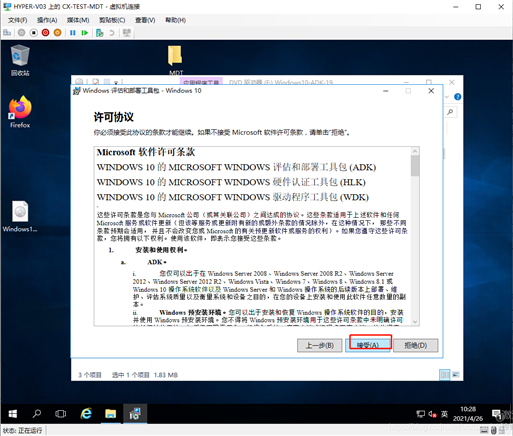Click the muted volume tray icon

tap(432, 414)
